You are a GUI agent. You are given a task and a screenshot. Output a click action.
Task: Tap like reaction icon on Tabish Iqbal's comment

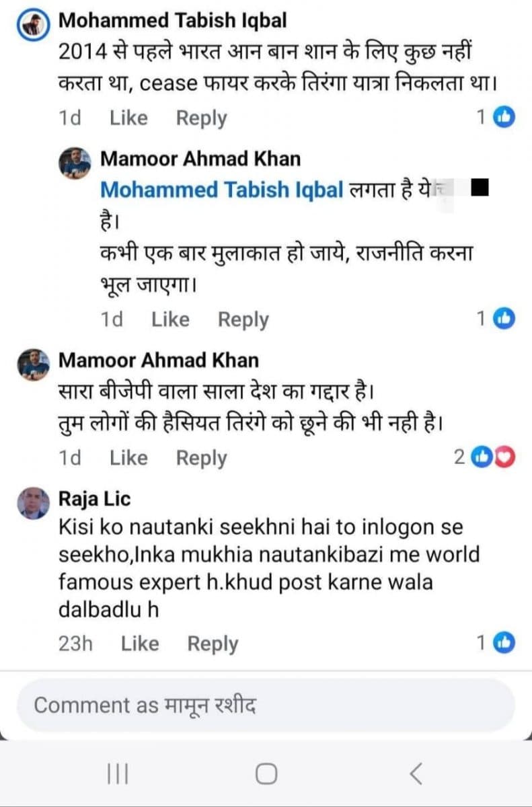[x=504, y=118]
